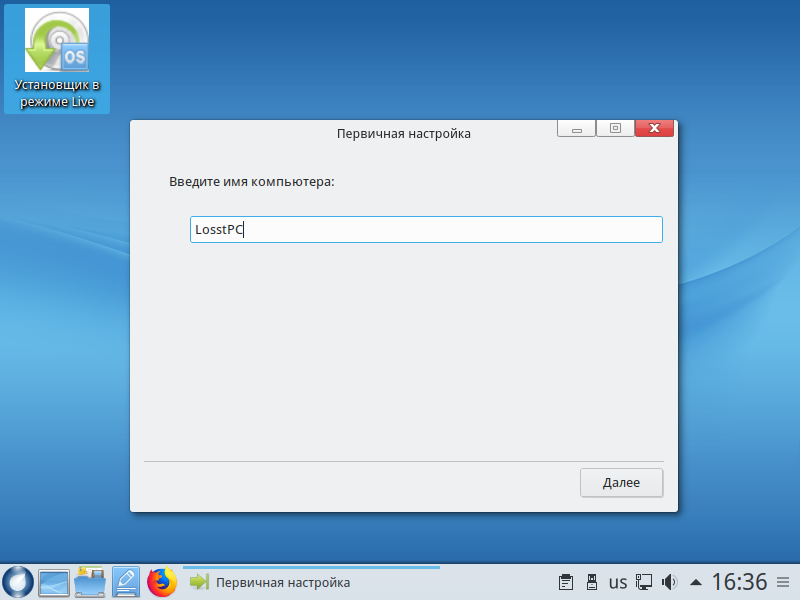Click the show desktop taskbar icon
Screen dimensions: 800x600
[54, 581]
